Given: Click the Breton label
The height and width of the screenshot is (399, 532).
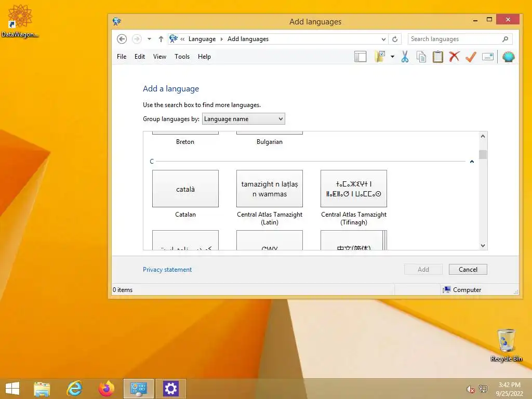Looking at the screenshot, I should (185, 142).
